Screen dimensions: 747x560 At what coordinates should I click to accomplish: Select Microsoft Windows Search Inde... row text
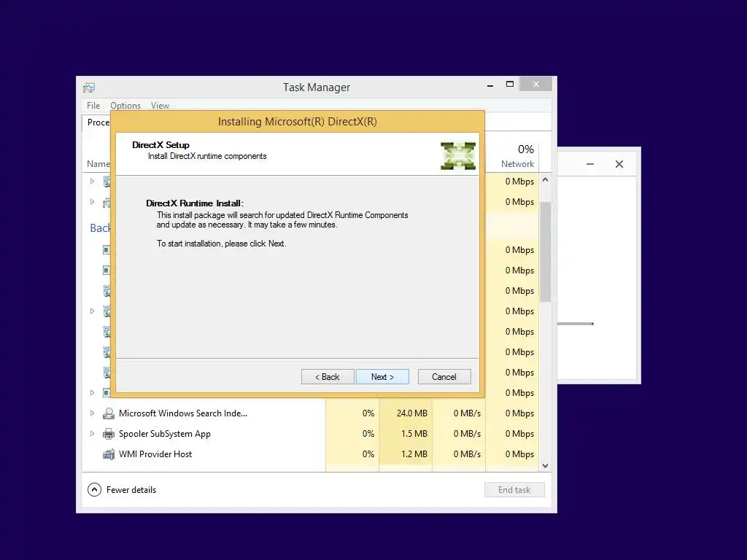point(183,413)
